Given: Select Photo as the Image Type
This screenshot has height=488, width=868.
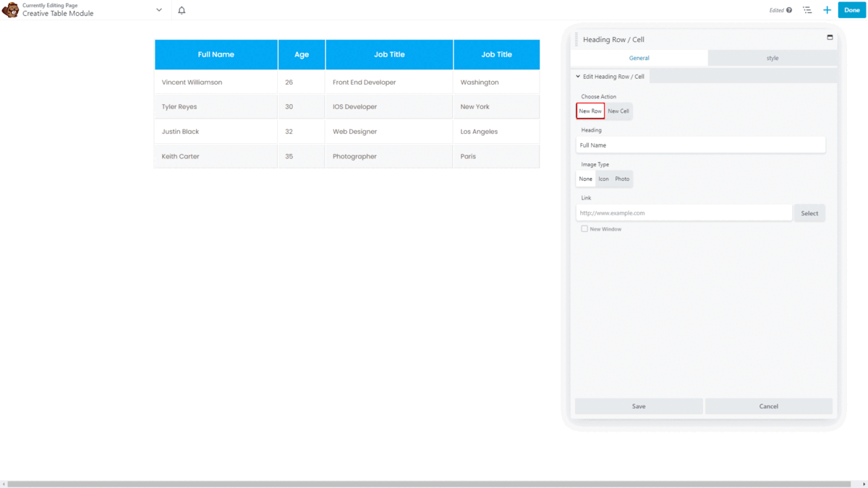Looking at the screenshot, I should [621, 179].
